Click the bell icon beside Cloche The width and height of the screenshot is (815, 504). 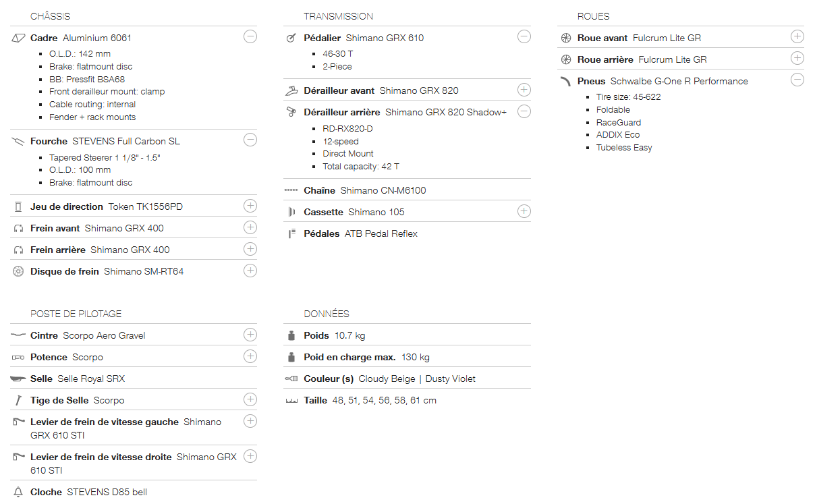point(18,492)
